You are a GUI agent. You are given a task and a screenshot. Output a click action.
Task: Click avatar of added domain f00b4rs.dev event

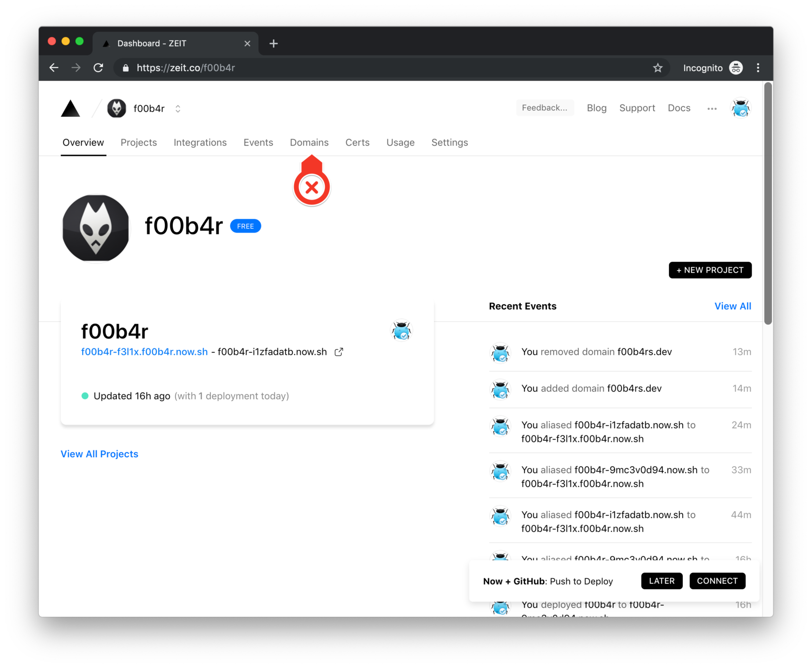500,389
